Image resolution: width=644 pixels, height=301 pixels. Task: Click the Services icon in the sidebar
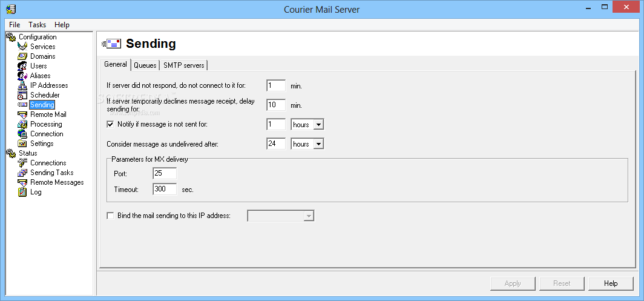point(22,47)
